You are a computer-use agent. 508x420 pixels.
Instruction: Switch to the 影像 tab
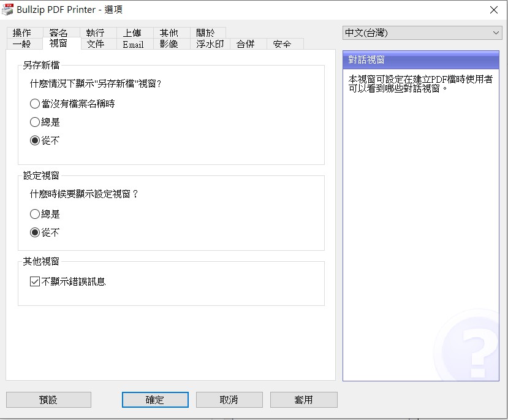pyautogui.click(x=172, y=44)
